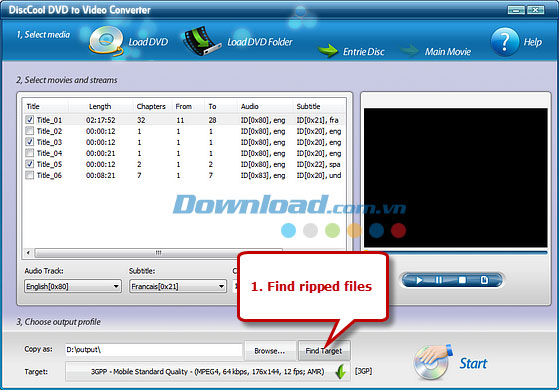The width and height of the screenshot is (559, 390).
Task: Click the ID[0x22], spa subtitle cell
Action: (318, 164)
